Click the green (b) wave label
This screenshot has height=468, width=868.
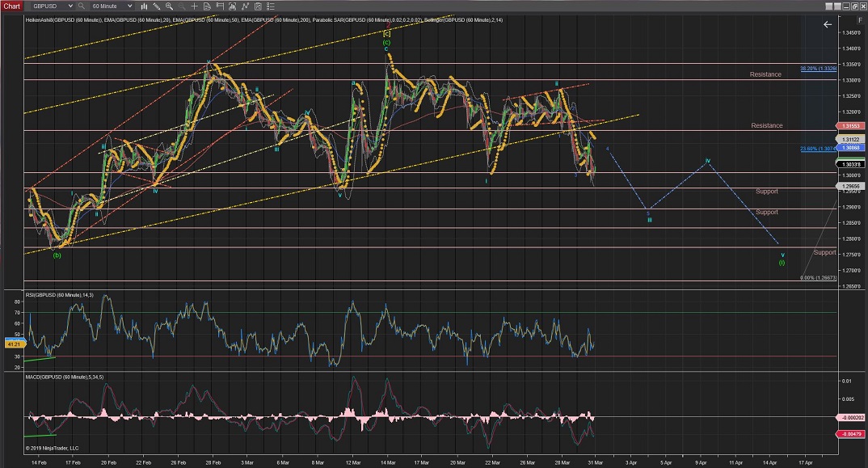tap(57, 255)
